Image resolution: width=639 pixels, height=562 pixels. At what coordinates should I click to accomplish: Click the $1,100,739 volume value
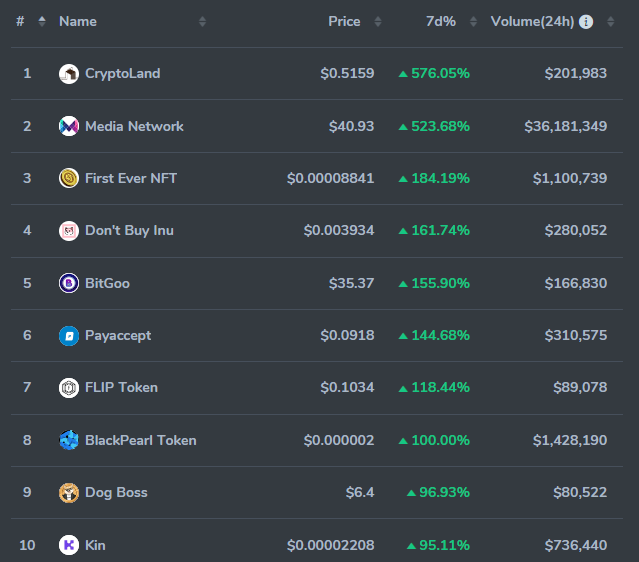point(570,178)
